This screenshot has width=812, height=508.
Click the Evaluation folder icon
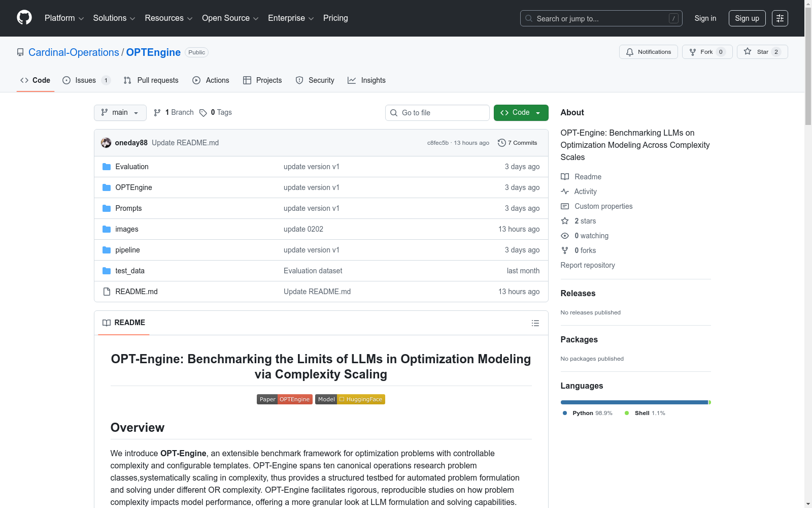coord(107,167)
